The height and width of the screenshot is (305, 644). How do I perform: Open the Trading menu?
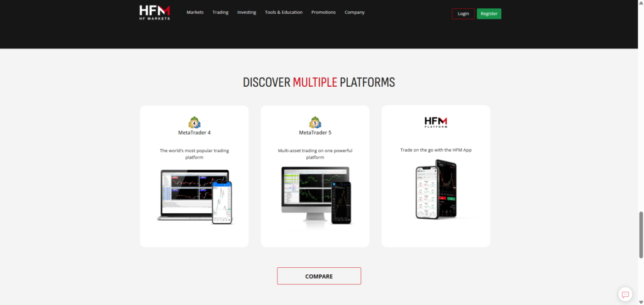point(220,13)
